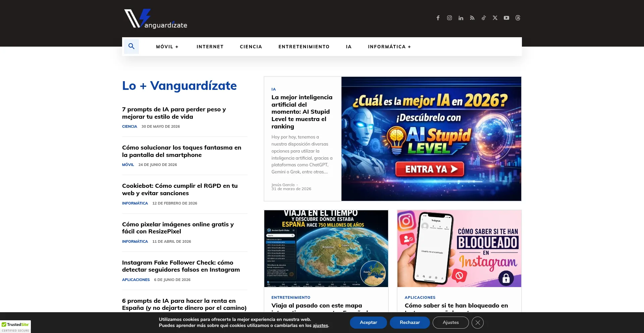The height and width of the screenshot is (333, 644).
Task: Click APLICACIONES label under Instagram bloqueado image
Action: coord(420,297)
